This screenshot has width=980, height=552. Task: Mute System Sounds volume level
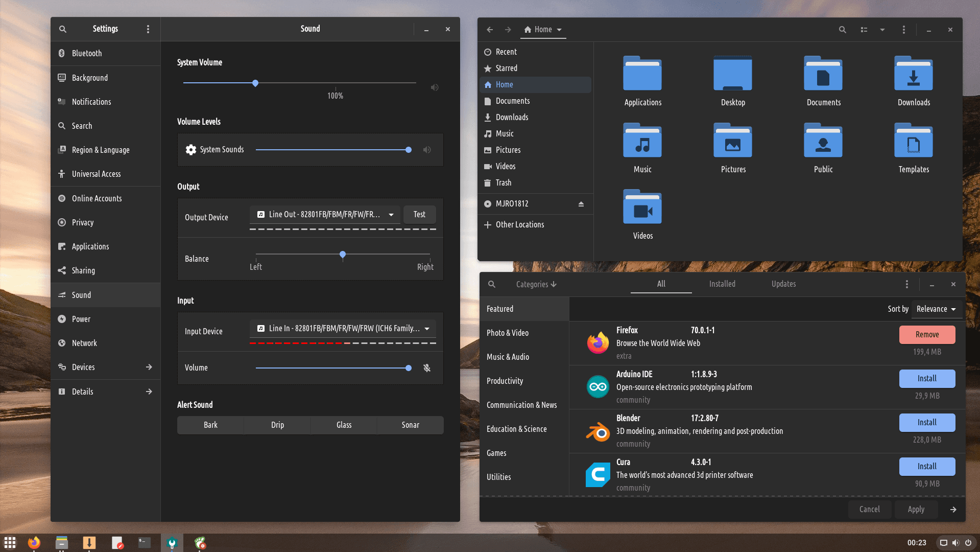click(426, 150)
